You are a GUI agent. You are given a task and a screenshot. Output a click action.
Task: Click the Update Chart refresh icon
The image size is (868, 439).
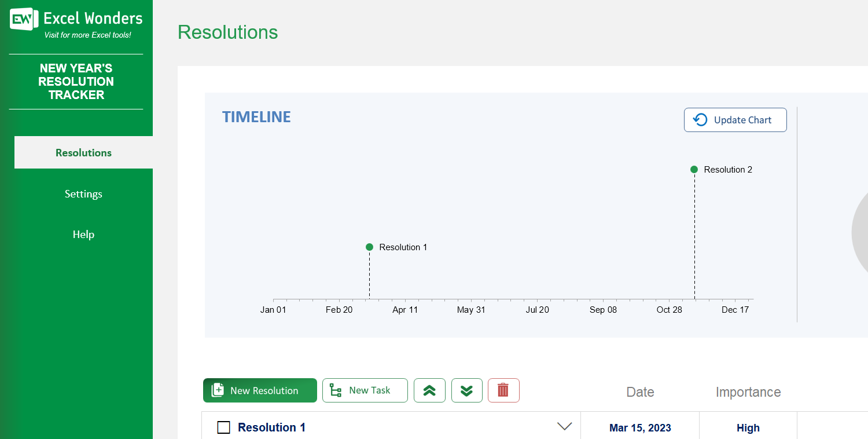(x=700, y=119)
